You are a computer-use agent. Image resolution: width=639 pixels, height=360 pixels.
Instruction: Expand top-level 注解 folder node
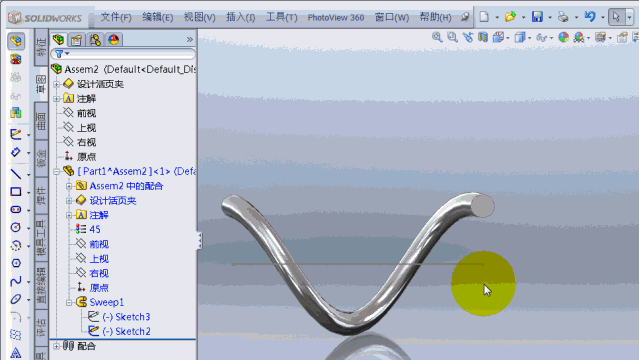click(x=57, y=99)
